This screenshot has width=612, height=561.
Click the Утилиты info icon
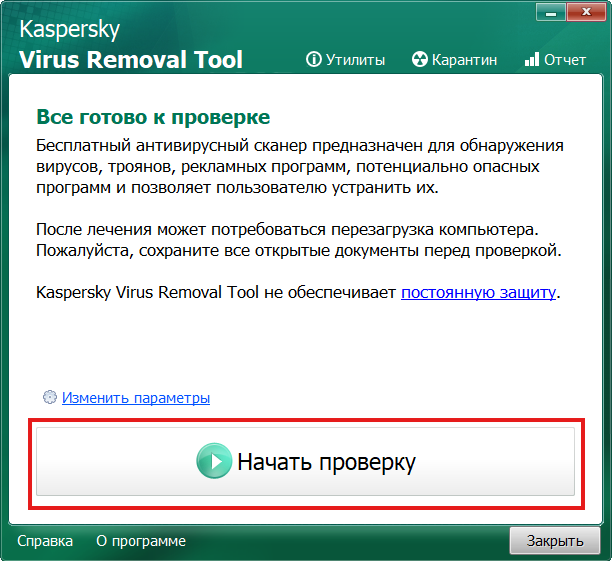(314, 59)
